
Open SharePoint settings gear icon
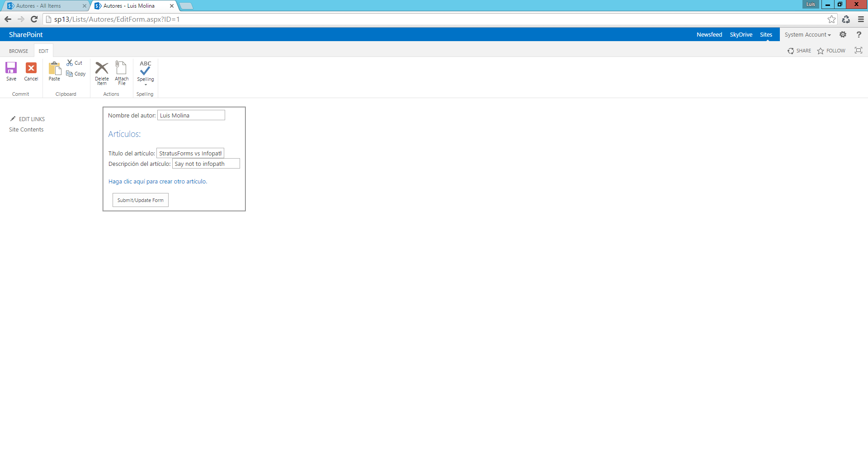(843, 34)
